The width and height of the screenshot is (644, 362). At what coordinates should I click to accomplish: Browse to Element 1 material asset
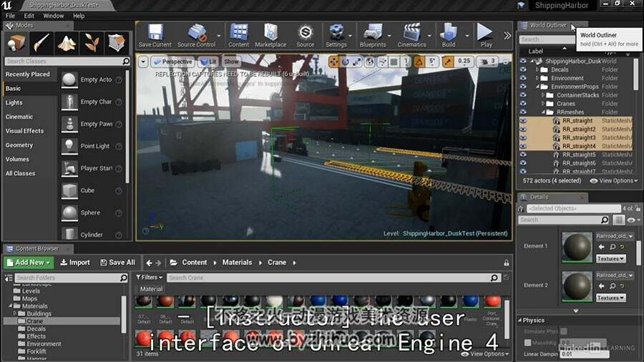613,247
